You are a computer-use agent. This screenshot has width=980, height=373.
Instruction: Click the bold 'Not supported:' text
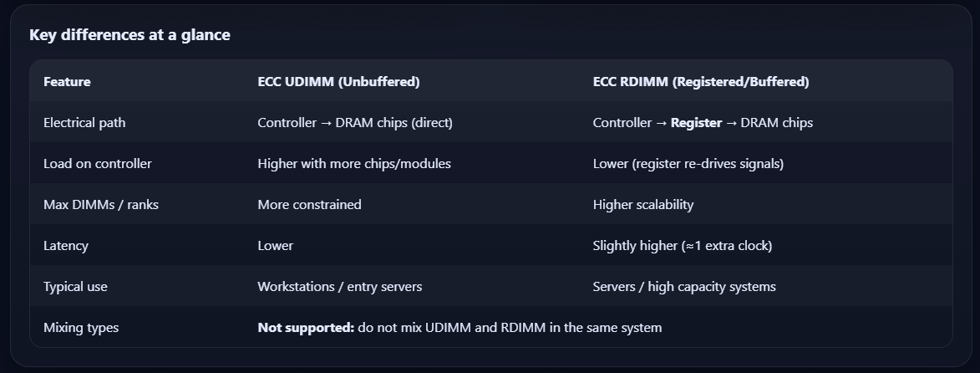[x=306, y=328]
